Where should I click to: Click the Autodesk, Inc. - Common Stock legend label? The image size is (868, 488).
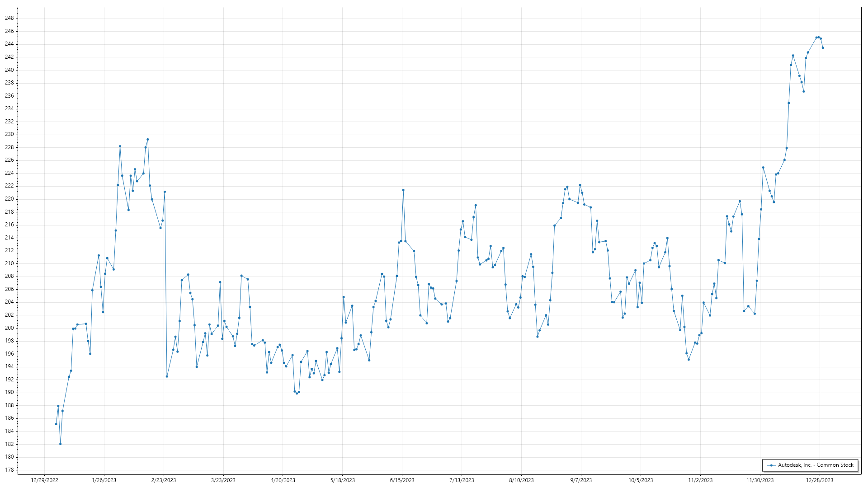(816, 465)
